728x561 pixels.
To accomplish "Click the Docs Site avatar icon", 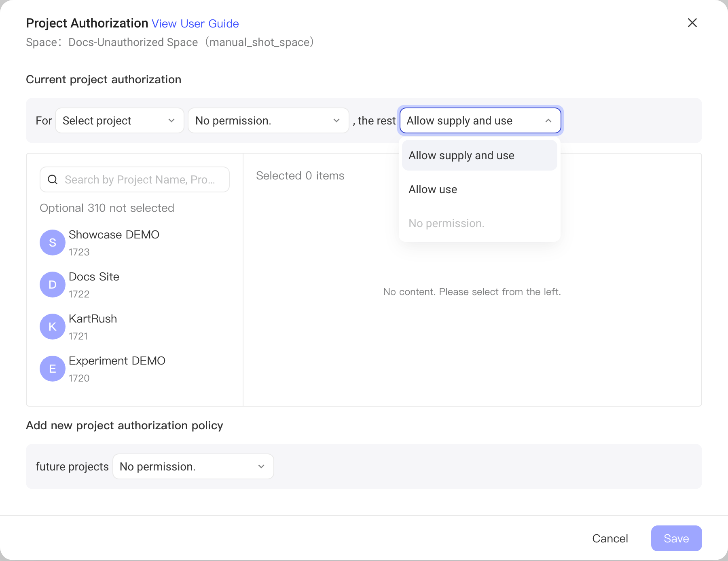I will [x=53, y=285].
